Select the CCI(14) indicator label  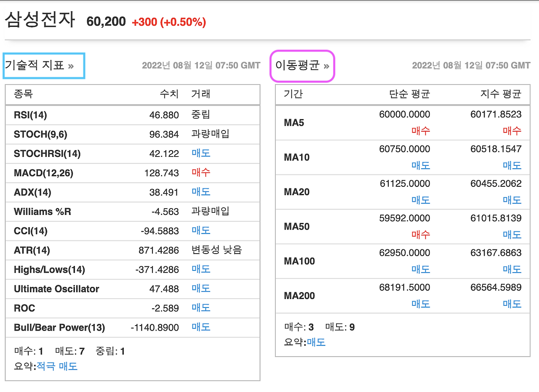[31, 231]
